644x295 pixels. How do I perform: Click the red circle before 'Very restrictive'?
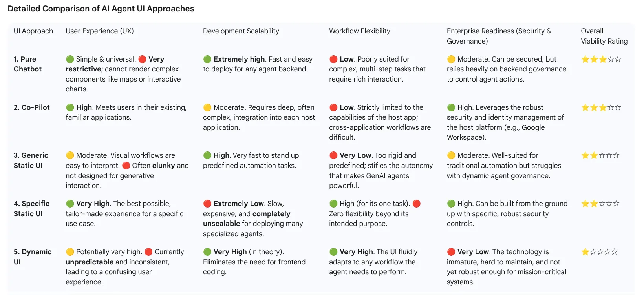pos(143,59)
